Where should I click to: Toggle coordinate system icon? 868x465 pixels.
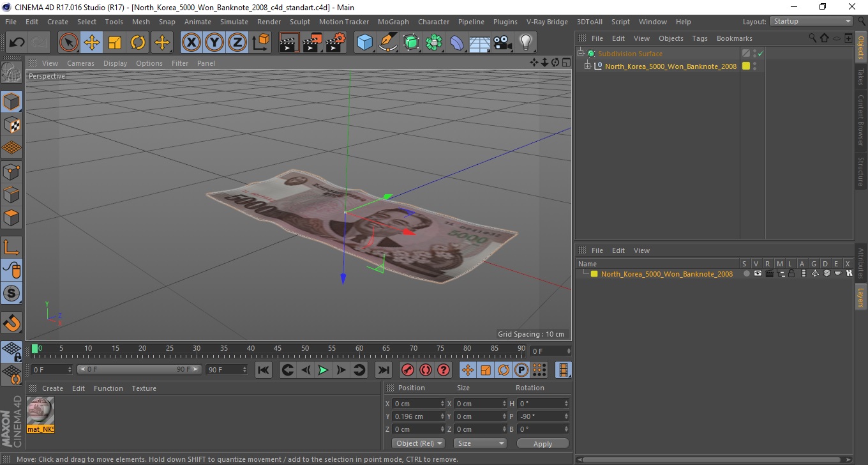coord(260,43)
